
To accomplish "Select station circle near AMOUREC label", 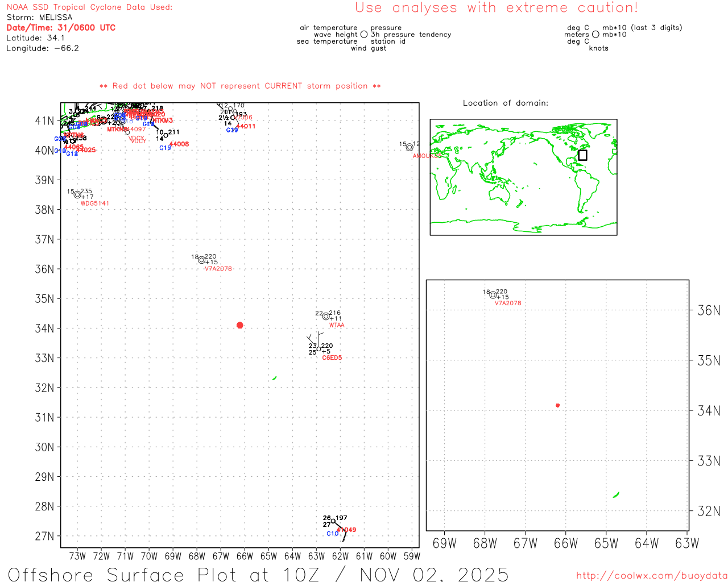I will pyautogui.click(x=409, y=147).
